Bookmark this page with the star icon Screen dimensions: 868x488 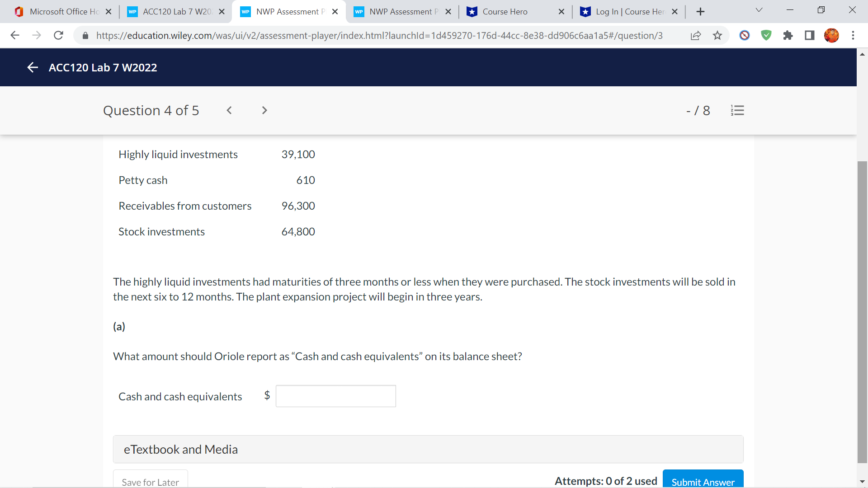pyautogui.click(x=717, y=35)
